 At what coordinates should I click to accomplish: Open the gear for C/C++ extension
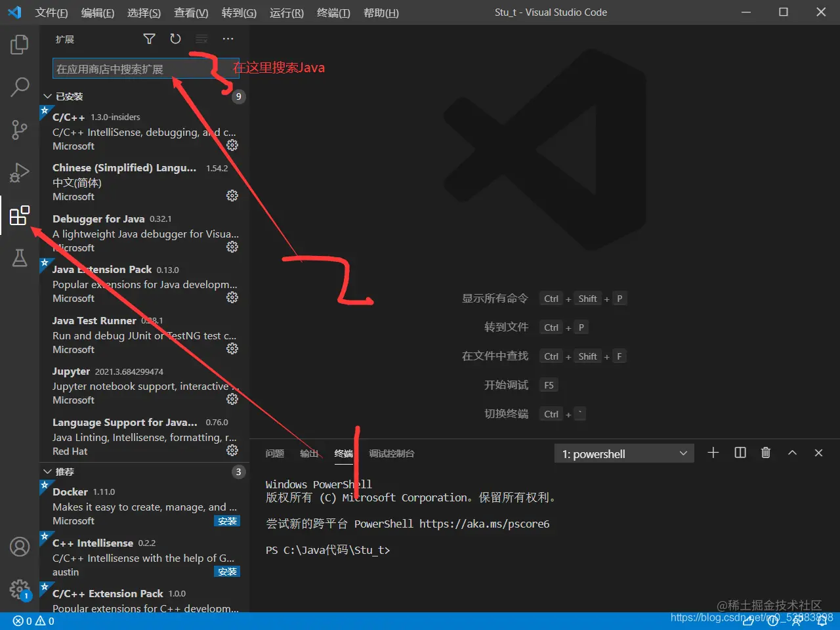232,145
